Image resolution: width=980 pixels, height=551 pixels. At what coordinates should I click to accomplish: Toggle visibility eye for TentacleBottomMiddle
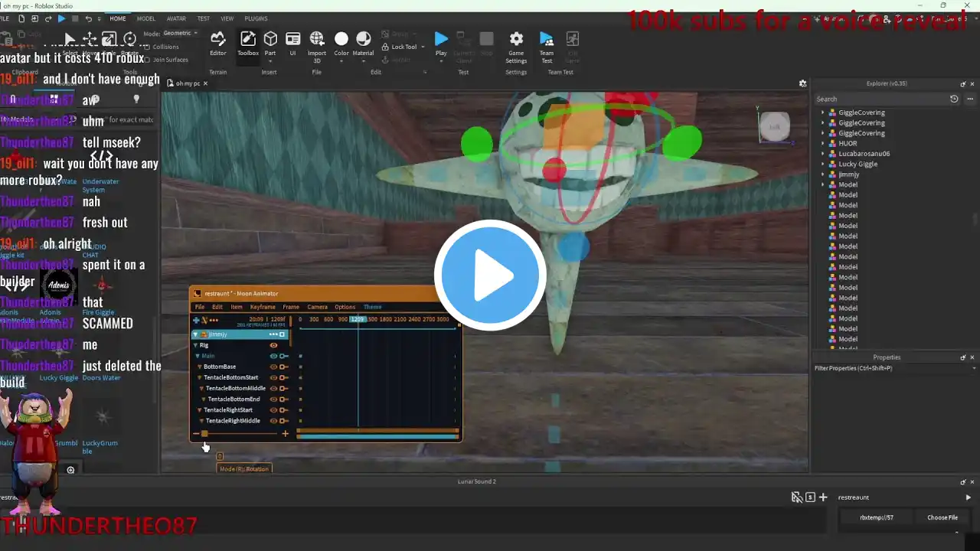(273, 389)
